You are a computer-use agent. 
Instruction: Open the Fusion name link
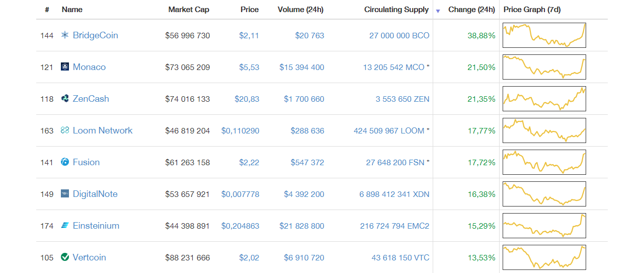pyautogui.click(x=87, y=162)
